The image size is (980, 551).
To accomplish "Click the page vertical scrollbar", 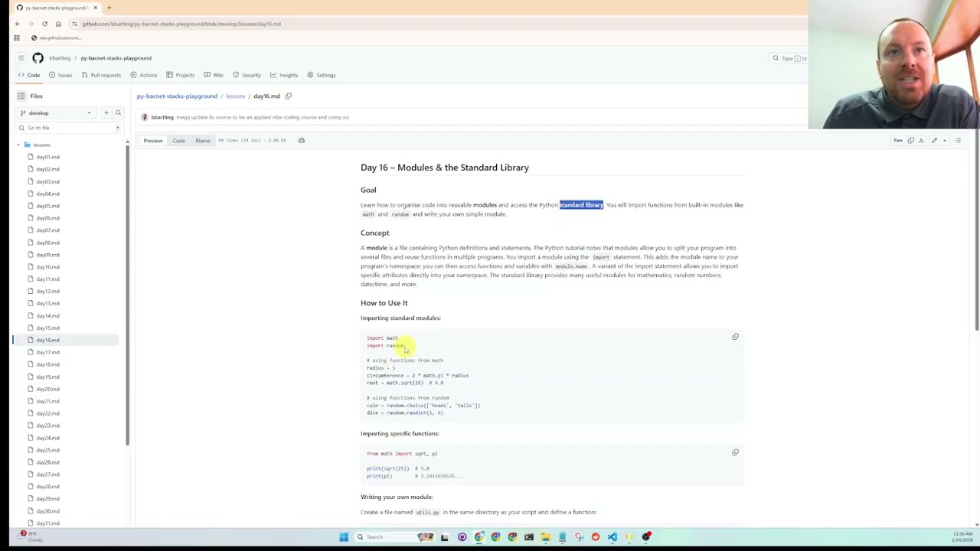I will tap(977, 230).
